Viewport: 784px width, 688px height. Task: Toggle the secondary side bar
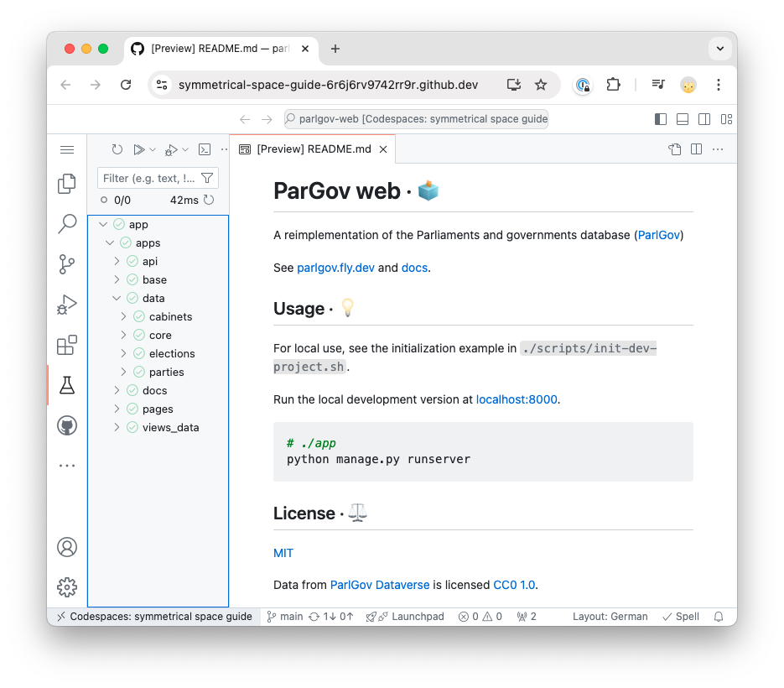coord(704,119)
